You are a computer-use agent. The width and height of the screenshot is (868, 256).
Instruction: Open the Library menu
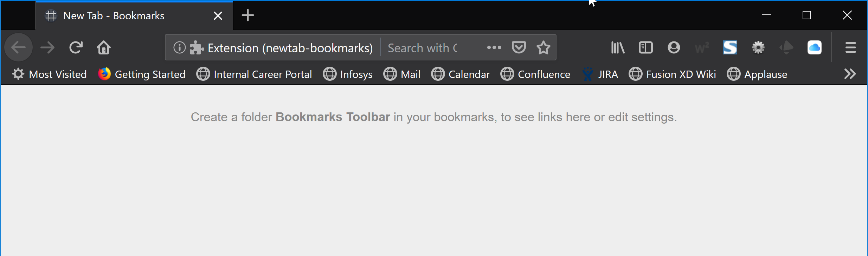(x=617, y=47)
